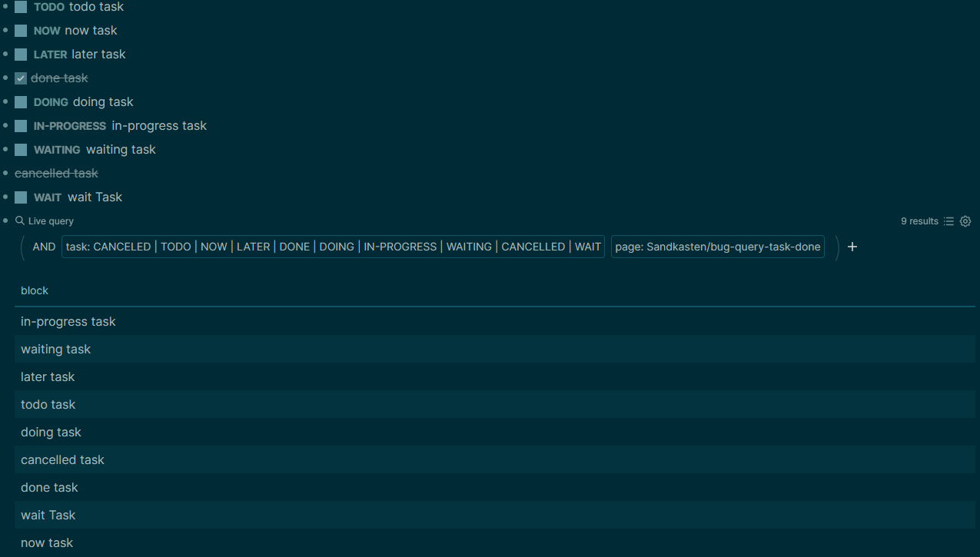Click the bullet next to 'now task'
Viewport: 980px width, 557px height.
tap(7, 30)
